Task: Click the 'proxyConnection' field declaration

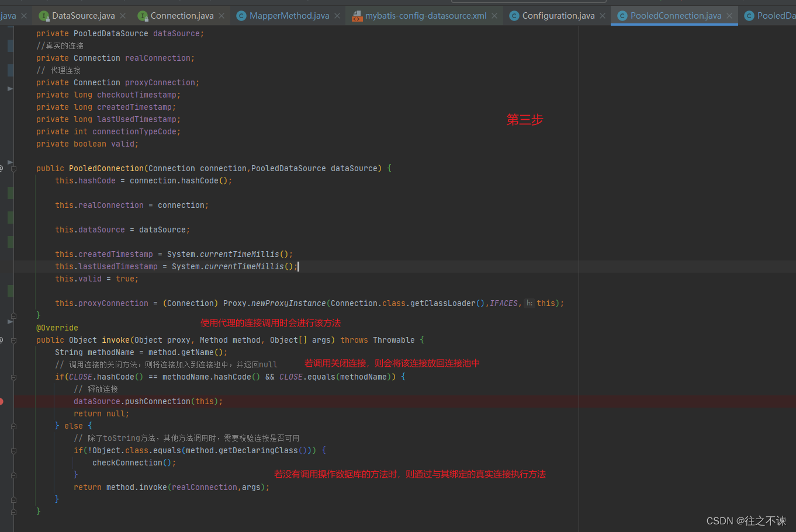Action: click(x=161, y=82)
